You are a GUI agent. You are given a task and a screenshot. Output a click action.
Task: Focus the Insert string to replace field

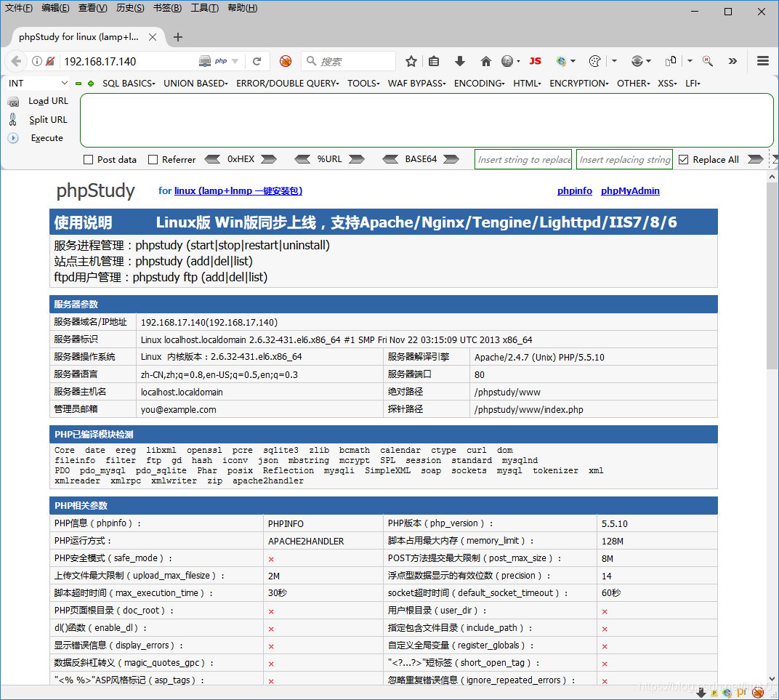[523, 159]
